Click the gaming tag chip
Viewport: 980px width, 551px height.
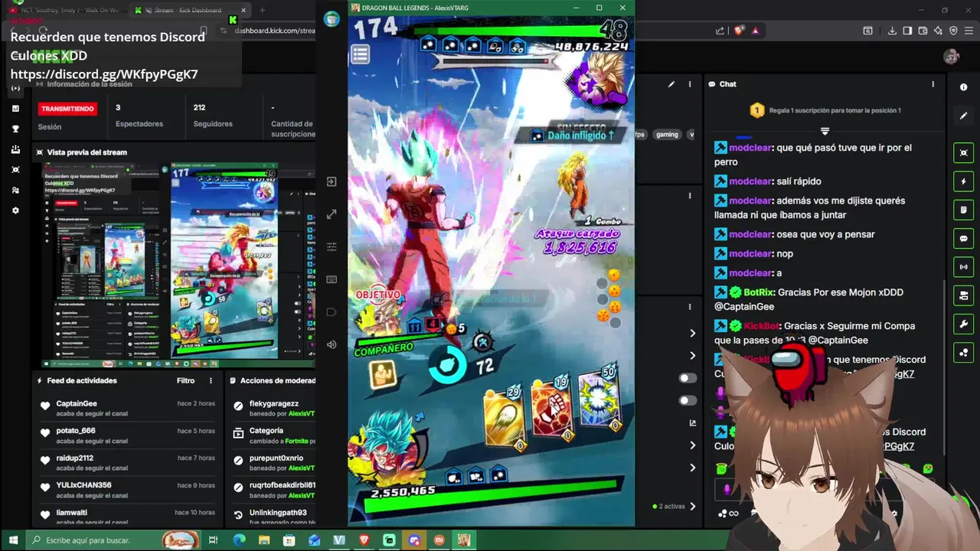(667, 135)
